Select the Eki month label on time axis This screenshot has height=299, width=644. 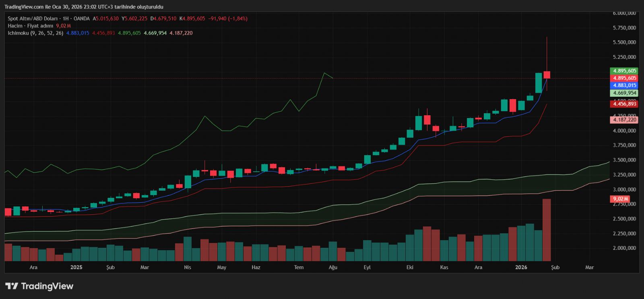[x=410, y=267]
